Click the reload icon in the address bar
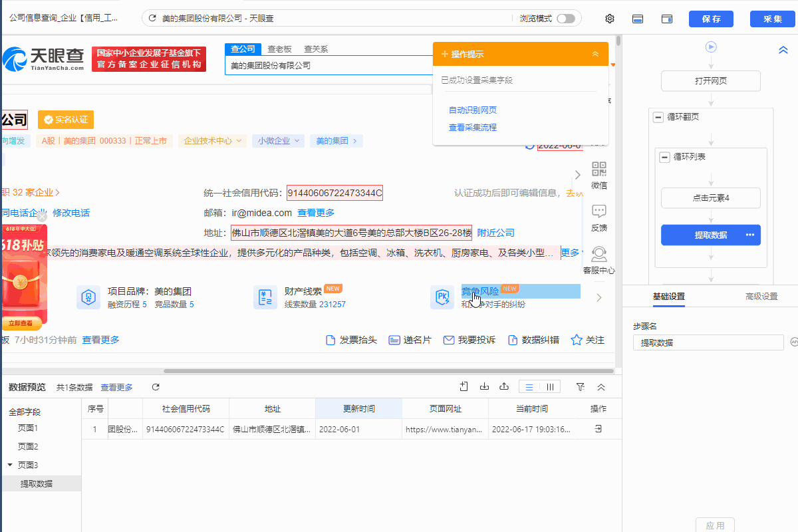Viewport: 798px width, 532px height. click(153, 19)
